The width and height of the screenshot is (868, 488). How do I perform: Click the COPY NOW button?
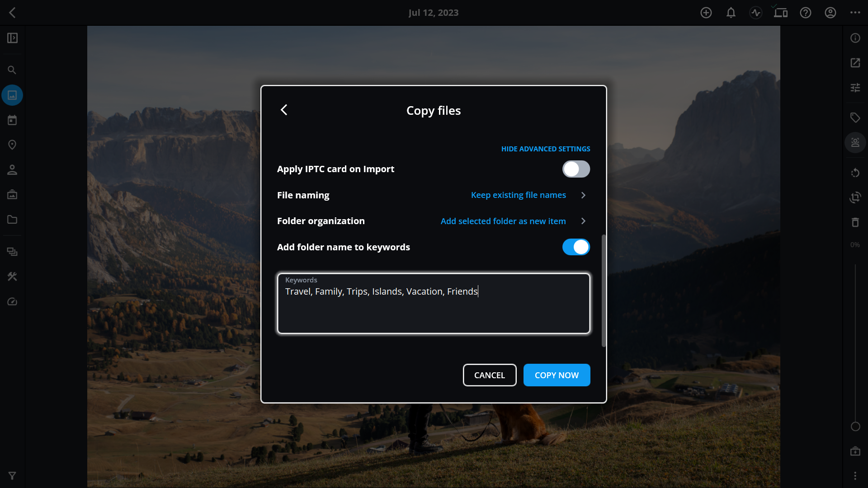557,375
